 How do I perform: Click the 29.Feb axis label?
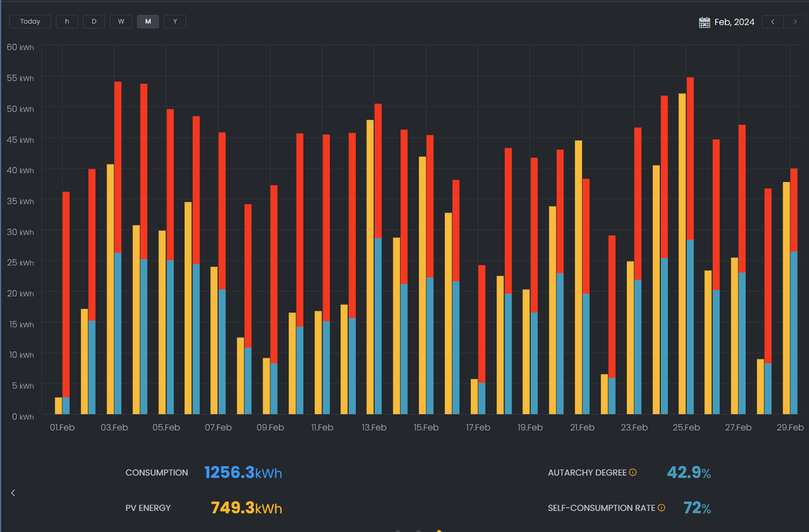[x=790, y=427]
